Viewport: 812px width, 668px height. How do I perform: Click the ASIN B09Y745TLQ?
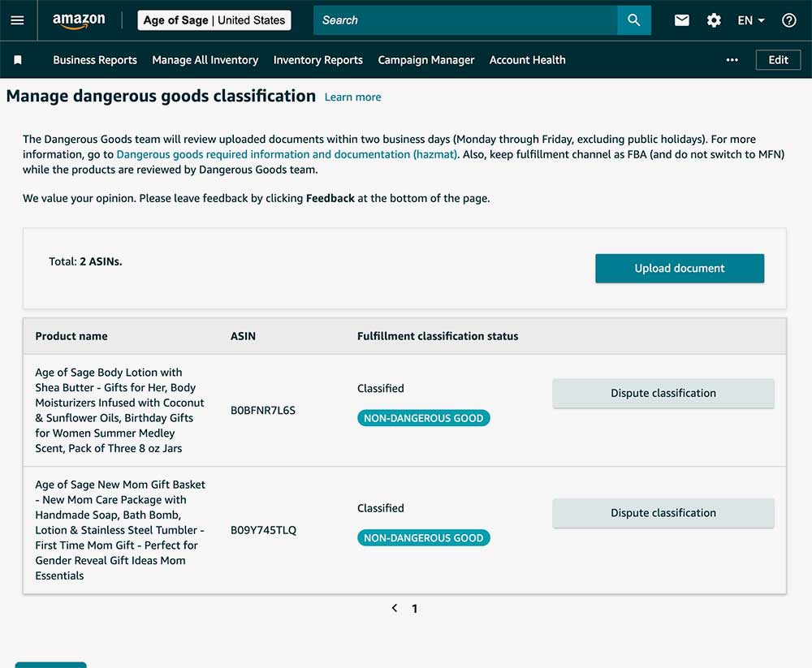(x=264, y=530)
